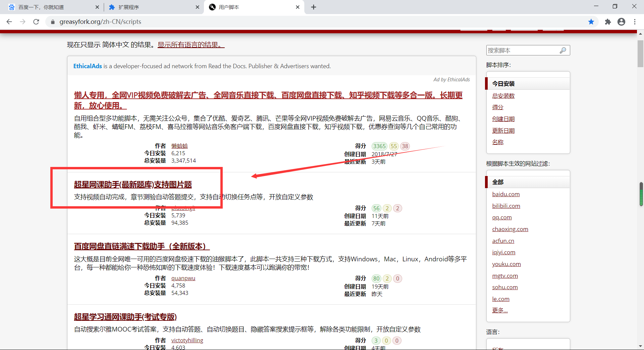Select 今日安装 sort option

point(503,84)
